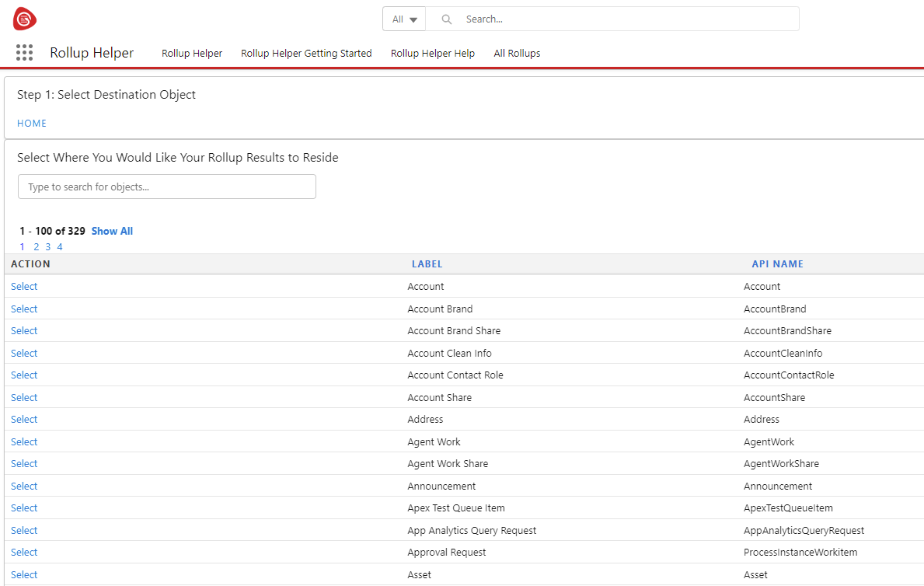Screen dimensions: 924x586
Task: Select the Approval Request object
Action: tap(24, 552)
